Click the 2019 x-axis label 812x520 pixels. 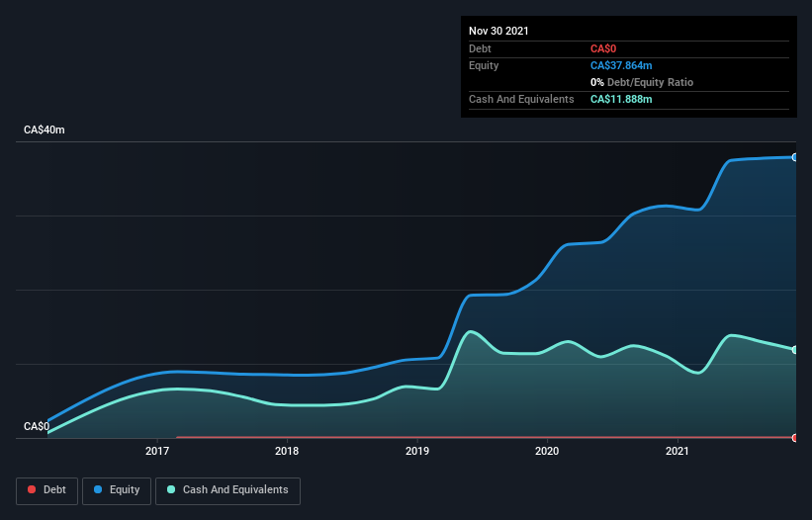[x=416, y=451]
